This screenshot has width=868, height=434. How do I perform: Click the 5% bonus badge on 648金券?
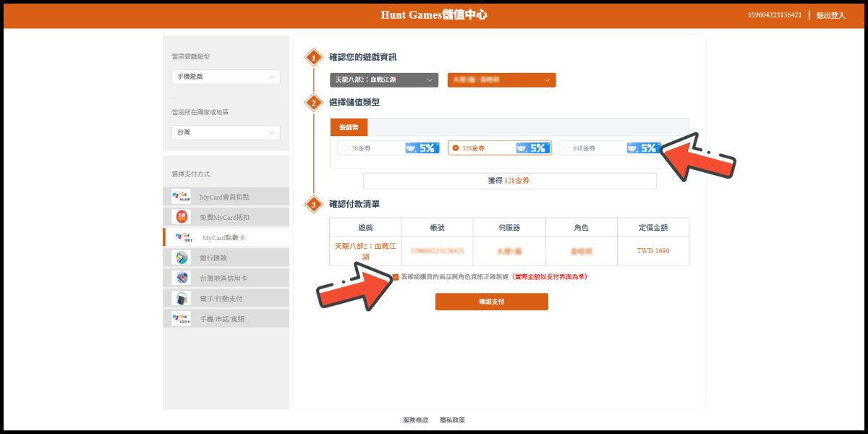coord(643,148)
